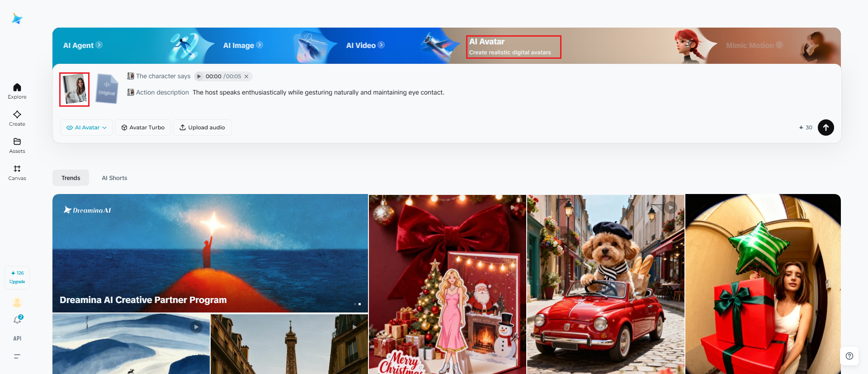The image size is (868, 374).
Task: Click the Dreamina logo icon
Action: coord(17,19)
